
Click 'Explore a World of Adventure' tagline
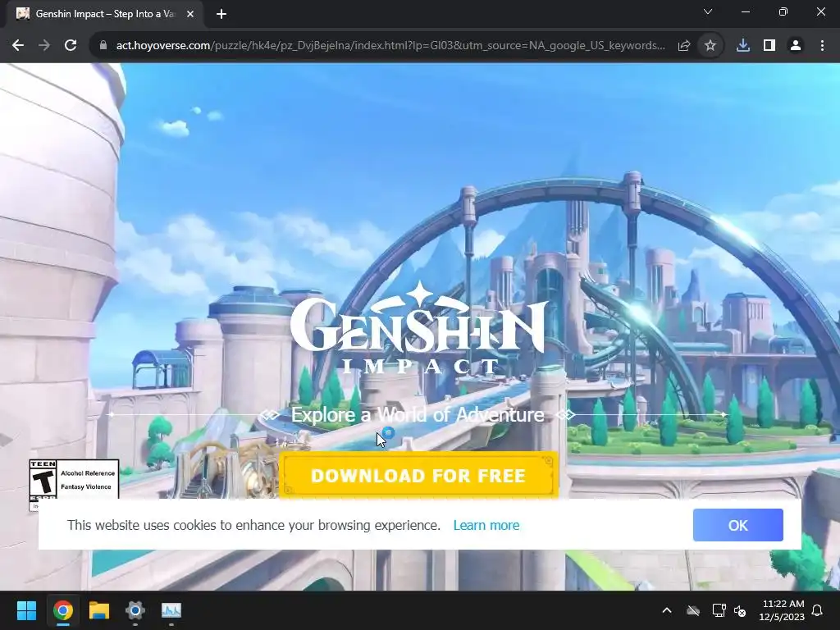click(418, 415)
